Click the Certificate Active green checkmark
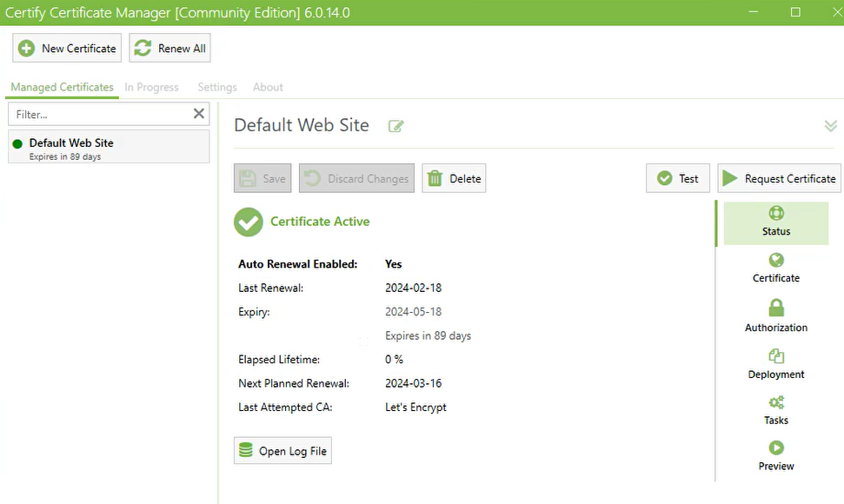Viewport: 844px width, 504px height. 248,222
